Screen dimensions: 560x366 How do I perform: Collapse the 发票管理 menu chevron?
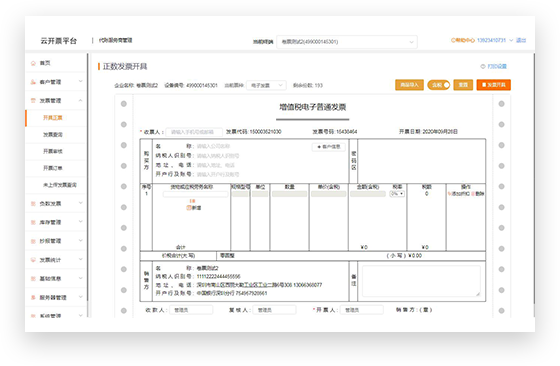[x=80, y=100]
